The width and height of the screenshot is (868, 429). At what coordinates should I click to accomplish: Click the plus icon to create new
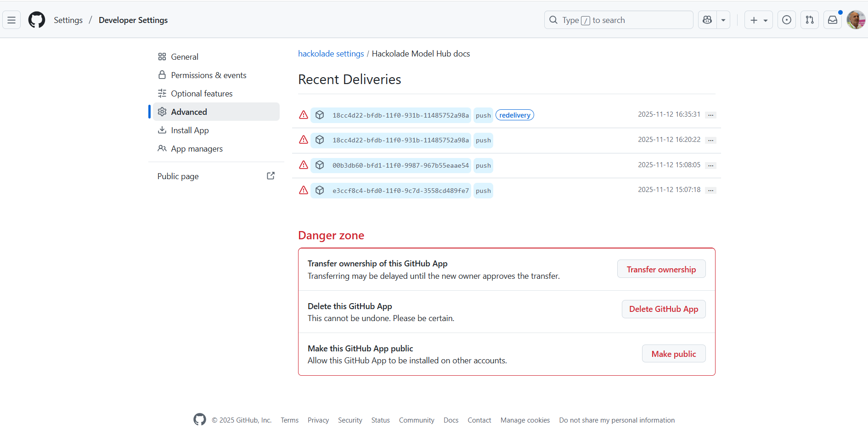[754, 20]
